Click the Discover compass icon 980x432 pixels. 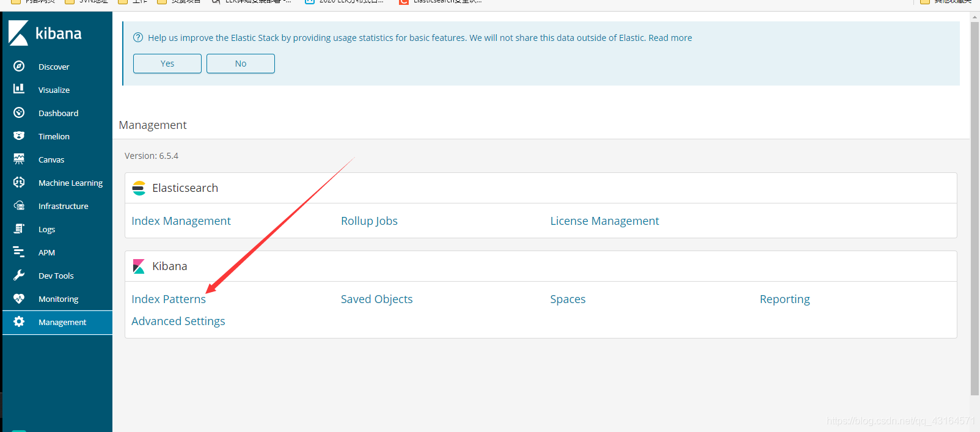tap(19, 66)
